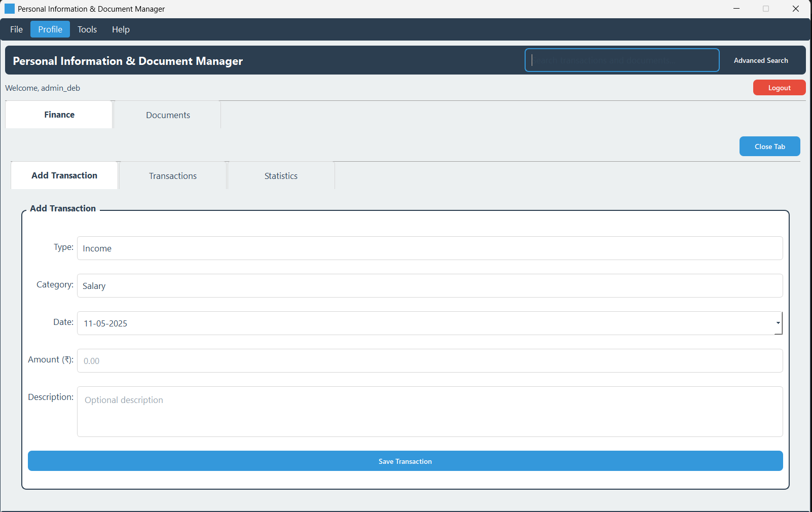812x512 pixels.
Task: Click the Amount input field
Action: (x=430, y=361)
